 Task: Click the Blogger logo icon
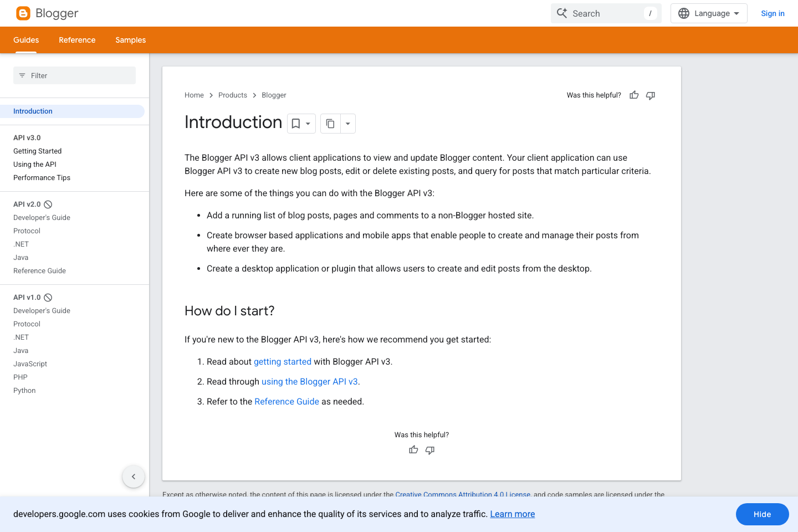tap(23, 13)
